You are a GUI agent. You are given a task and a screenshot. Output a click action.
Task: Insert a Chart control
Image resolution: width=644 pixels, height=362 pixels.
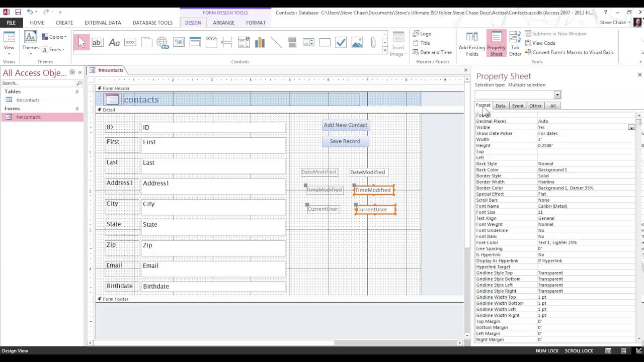pos(260,42)
